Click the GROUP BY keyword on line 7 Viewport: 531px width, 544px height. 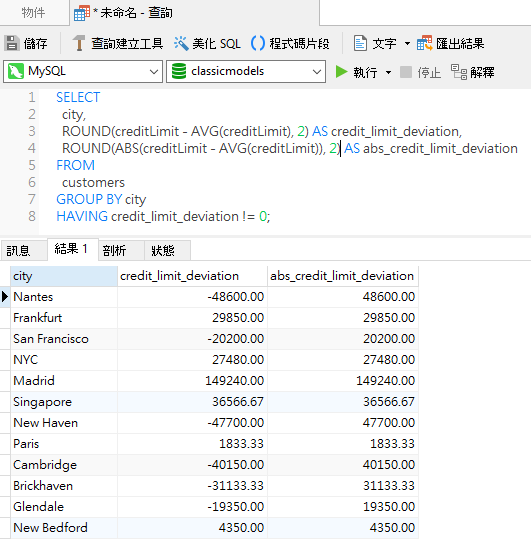pos(89,199)
